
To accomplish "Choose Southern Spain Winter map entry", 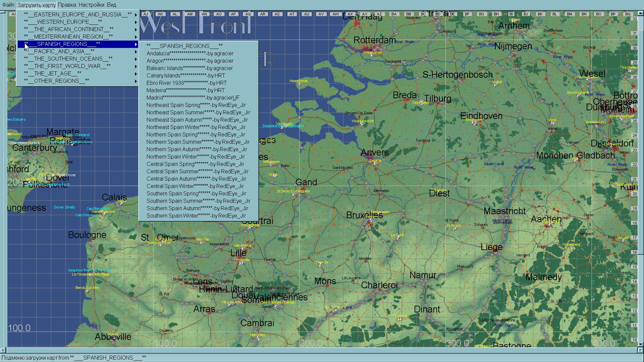I will 196,216.
